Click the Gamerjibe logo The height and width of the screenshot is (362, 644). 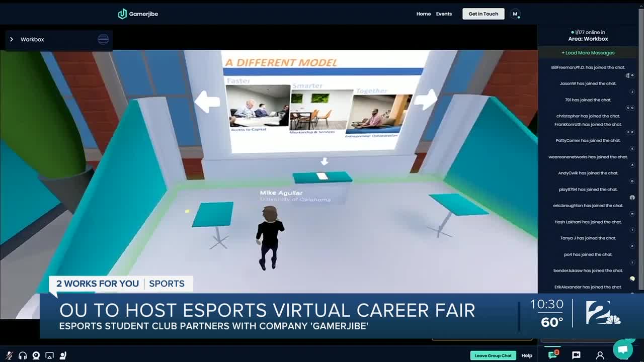click(x=138, y=14)
